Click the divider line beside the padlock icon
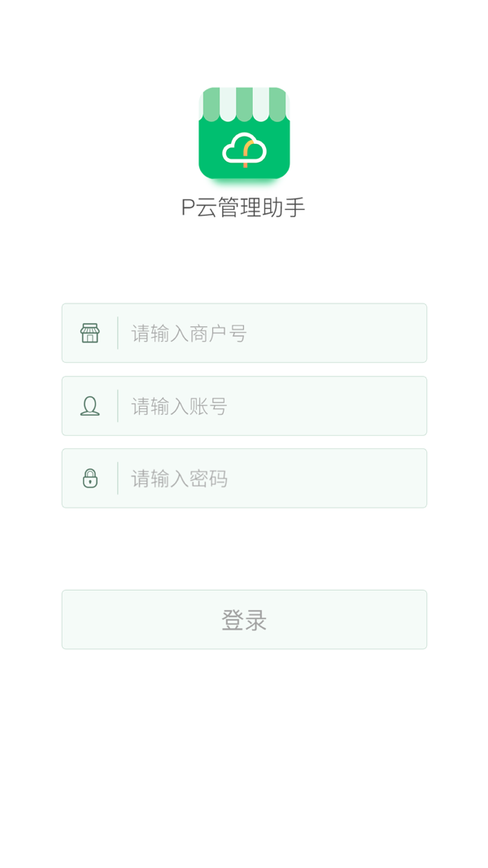 click(x=118, y=478)
